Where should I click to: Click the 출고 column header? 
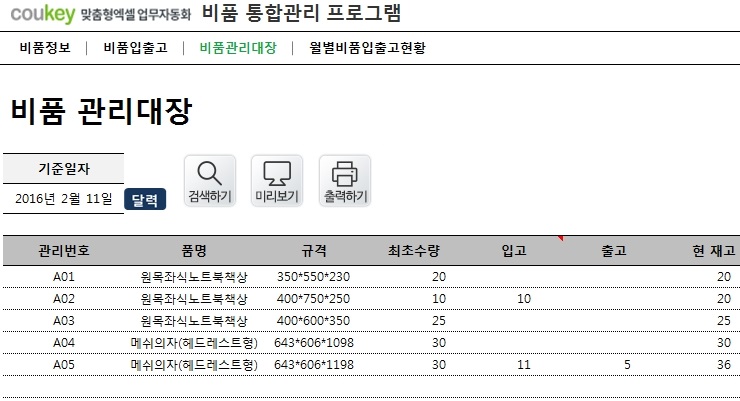click(x=614, y=251)
